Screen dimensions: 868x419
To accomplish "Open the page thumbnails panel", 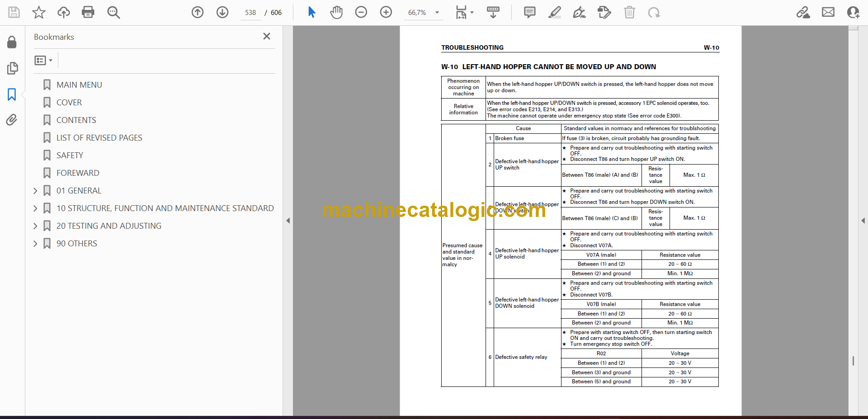I will click(x=12, y=68).
